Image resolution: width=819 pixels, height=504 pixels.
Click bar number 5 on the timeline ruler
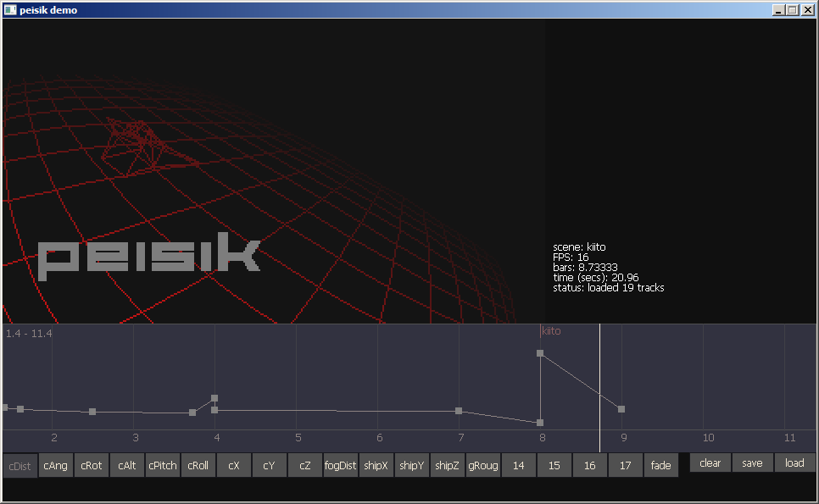pos(298,438)
